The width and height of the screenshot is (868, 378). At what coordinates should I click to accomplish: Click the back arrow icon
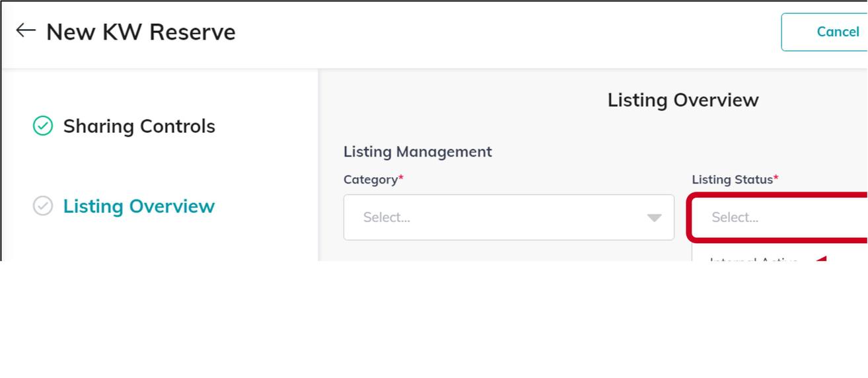pyautogui.click(x=25, y=30)
